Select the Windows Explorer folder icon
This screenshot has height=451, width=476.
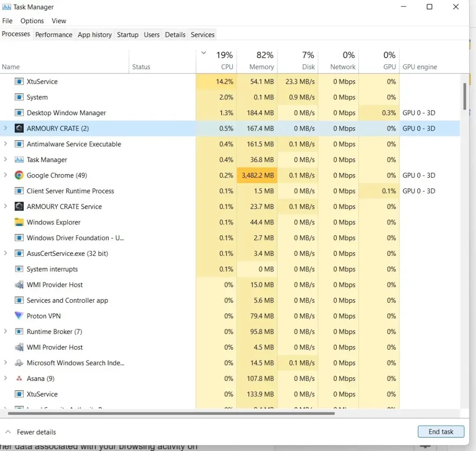19,222
